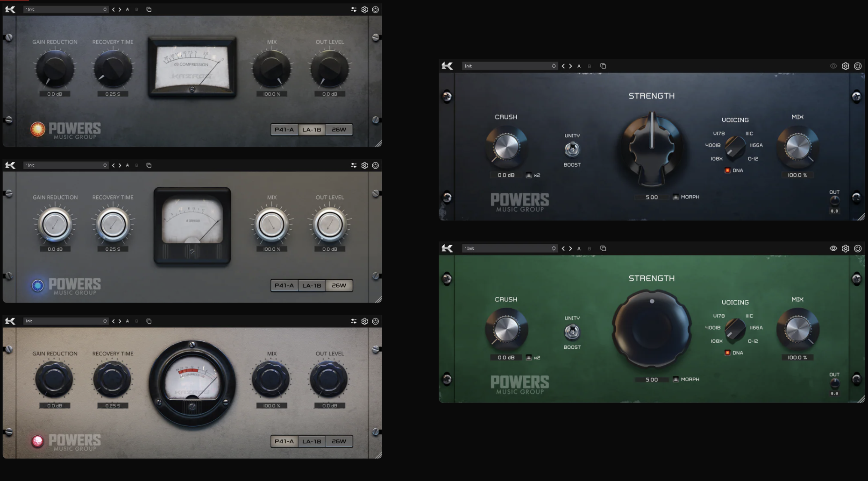Click the K logo in the beige compressor plugin
This screenshot has height=481, width=868.
[10, 321]
